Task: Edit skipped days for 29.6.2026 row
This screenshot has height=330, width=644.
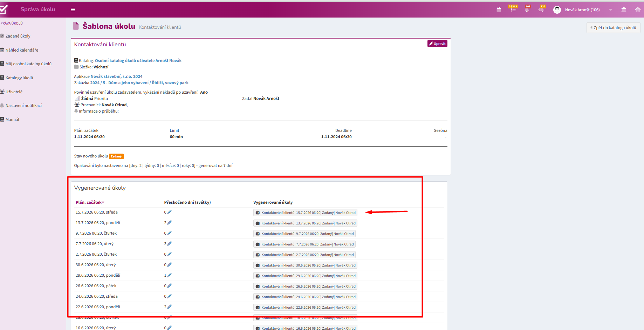Action: coord(170,275)
